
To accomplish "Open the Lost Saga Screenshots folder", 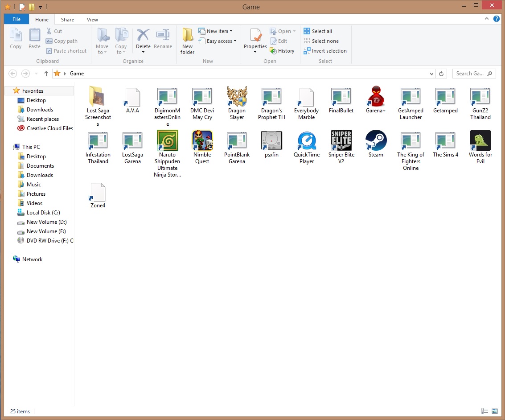I will tap(98, 97).
